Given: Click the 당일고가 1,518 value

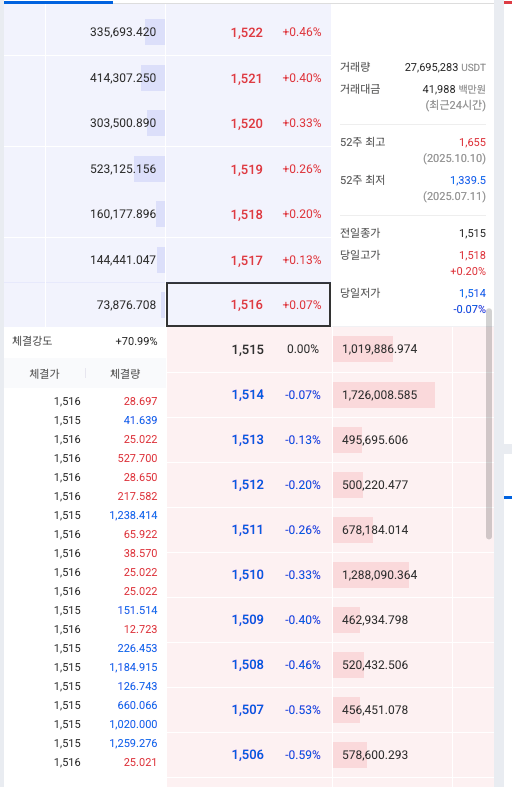Looking at the screenshot, I should pyautogui.click(x=472, y=255).
